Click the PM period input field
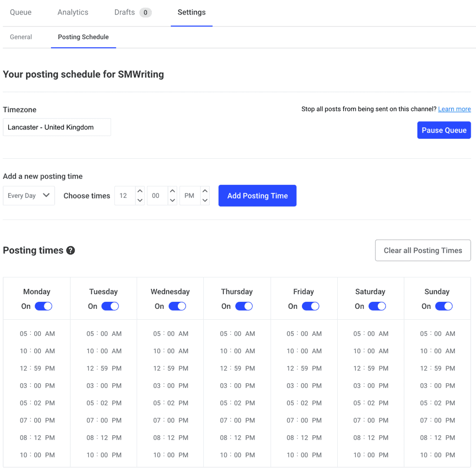 point(190,196)
